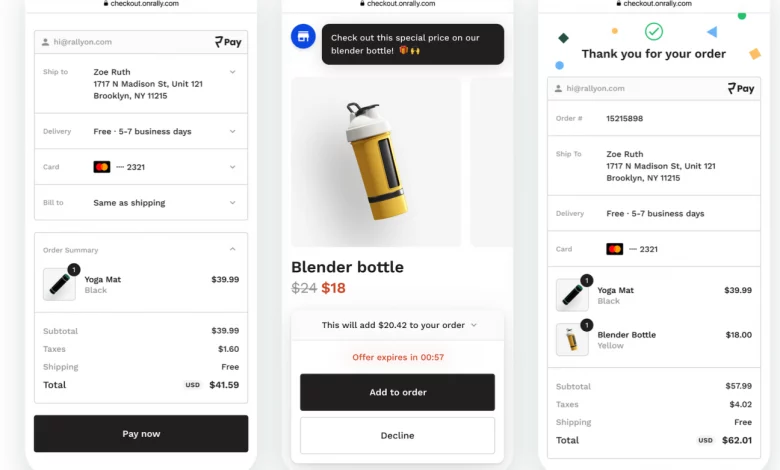Click the Pay now button

141,434
